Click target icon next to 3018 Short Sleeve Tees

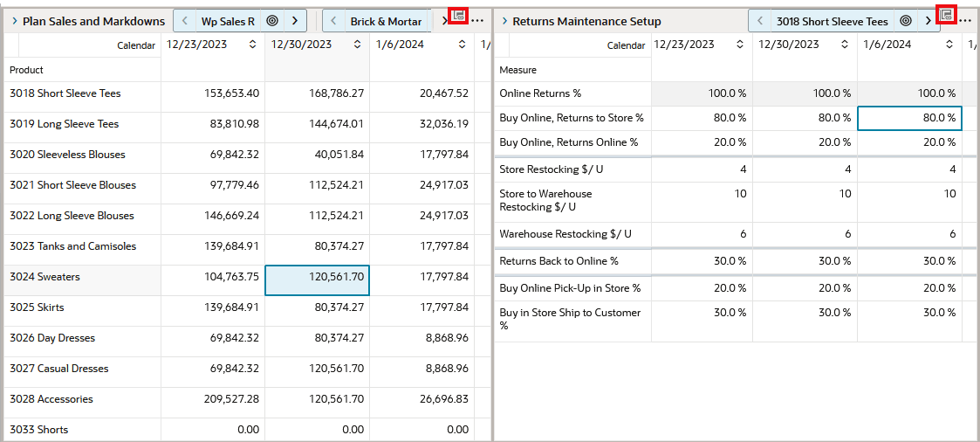point(906,21)
